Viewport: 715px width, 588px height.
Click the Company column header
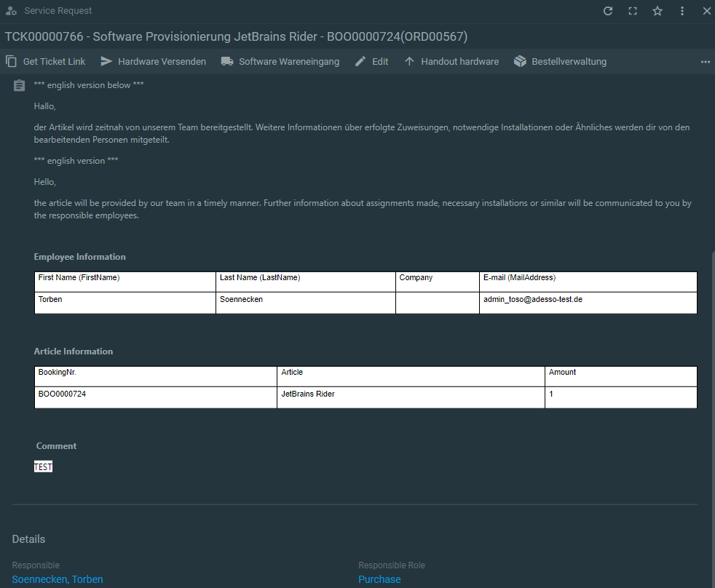[438, 282]
